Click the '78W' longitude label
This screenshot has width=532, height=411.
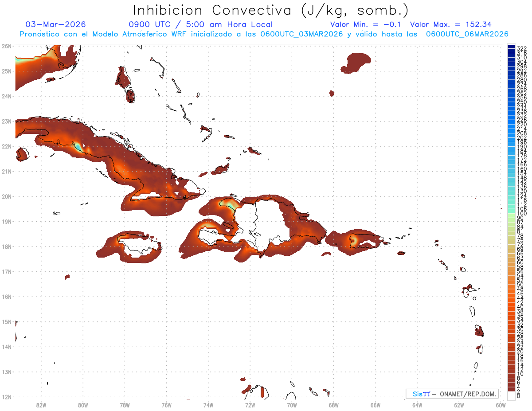[x=125, y=405]
